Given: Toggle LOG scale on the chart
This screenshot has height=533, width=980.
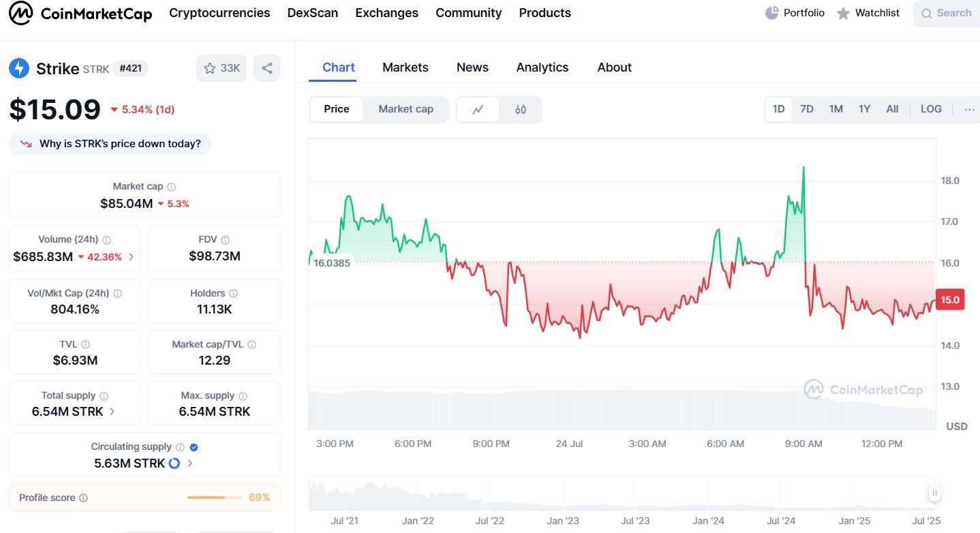Looking at the screenshot, I should (x=931, y=109).
